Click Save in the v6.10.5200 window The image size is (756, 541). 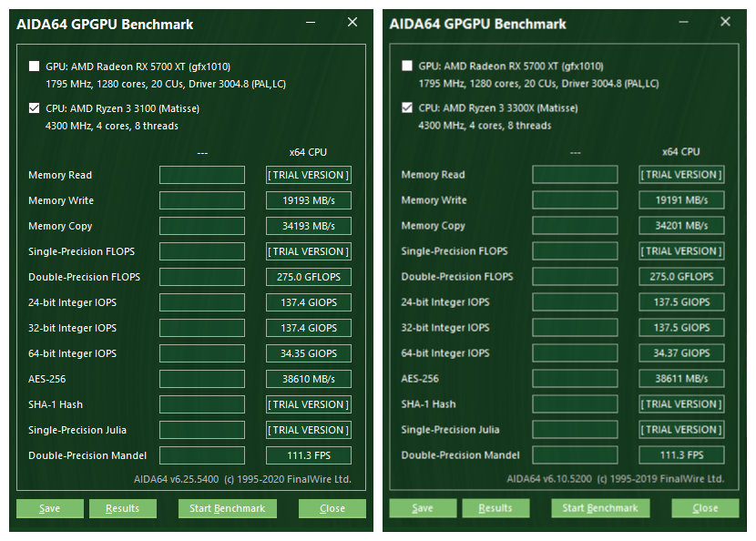pyautogui.click(x=423, y=508)
